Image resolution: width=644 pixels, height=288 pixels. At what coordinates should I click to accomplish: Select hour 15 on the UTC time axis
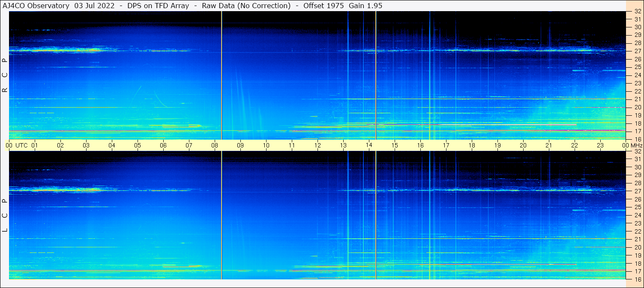(395, 145)
